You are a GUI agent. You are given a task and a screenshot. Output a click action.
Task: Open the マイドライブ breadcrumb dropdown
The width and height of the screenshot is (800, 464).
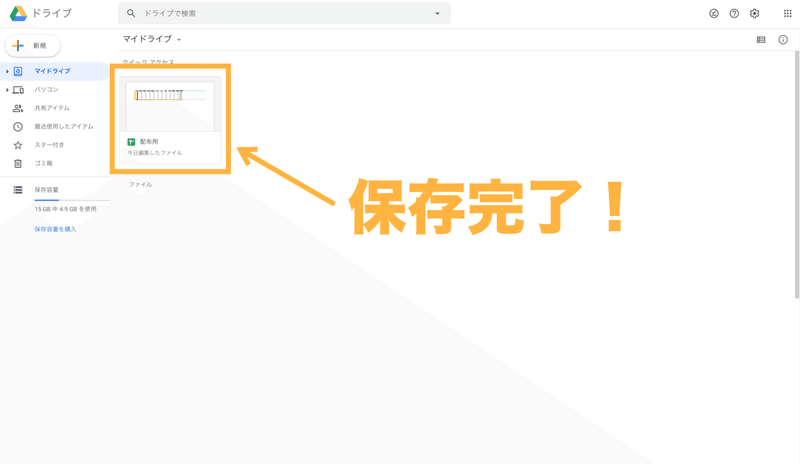tap(152, 39)
